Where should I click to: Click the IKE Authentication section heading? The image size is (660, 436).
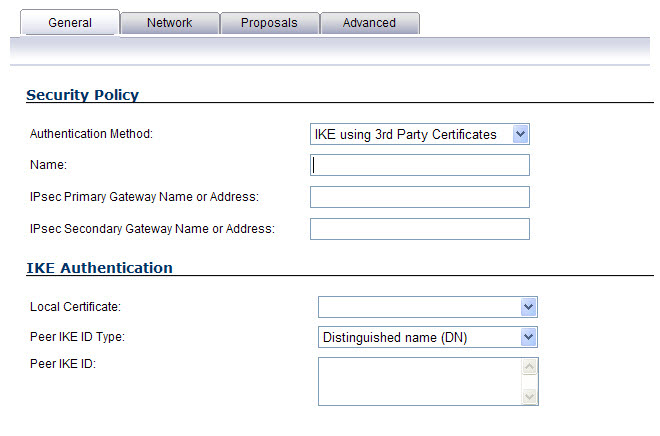point(99,268)
